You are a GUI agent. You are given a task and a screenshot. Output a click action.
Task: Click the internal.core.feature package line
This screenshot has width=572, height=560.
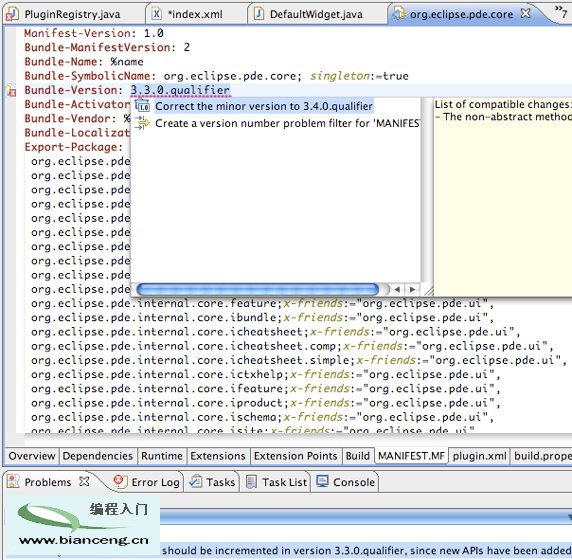click(262, 304)
